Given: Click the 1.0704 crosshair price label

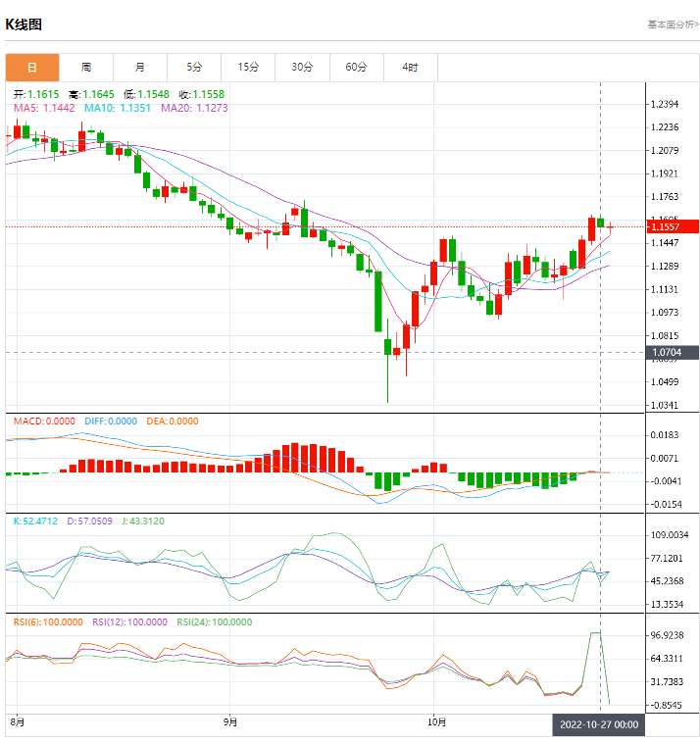Looking at the screenshot, I should (673, 353).
